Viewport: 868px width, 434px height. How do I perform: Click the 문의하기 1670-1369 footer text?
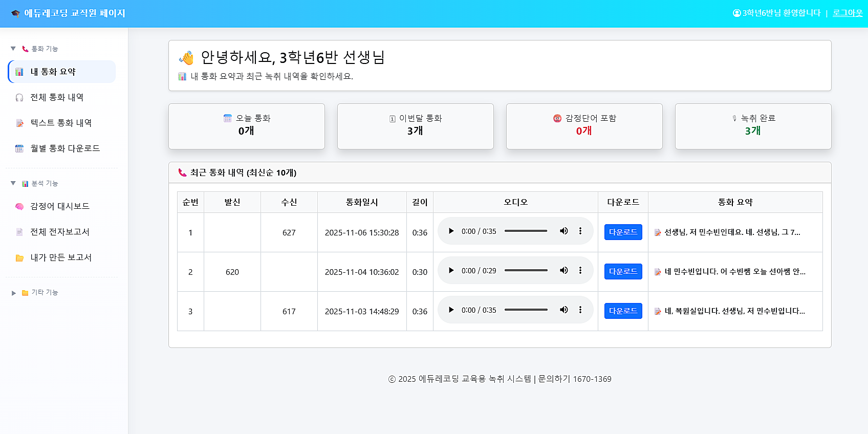(x=575, y=379)
